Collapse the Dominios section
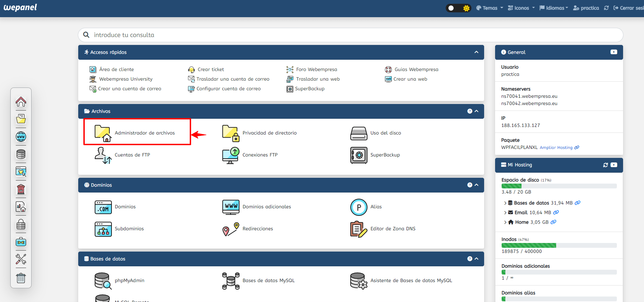This screenshot has width=644, height=302. [476, 185]
